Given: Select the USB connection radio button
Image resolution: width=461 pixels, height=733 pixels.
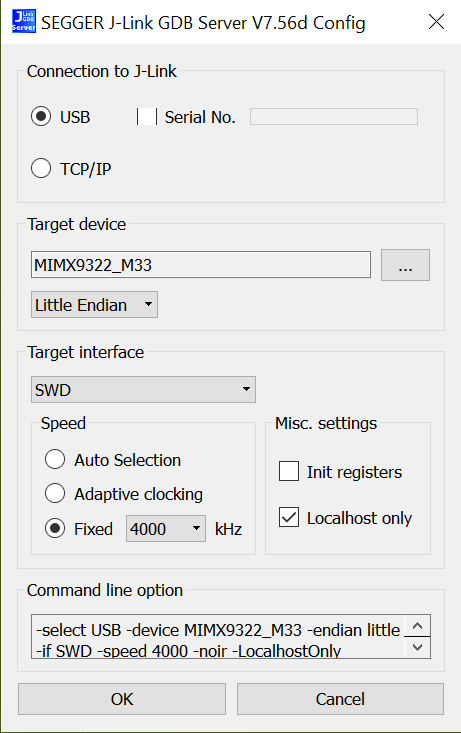Looking at the screenshot, I should point(41,116).
